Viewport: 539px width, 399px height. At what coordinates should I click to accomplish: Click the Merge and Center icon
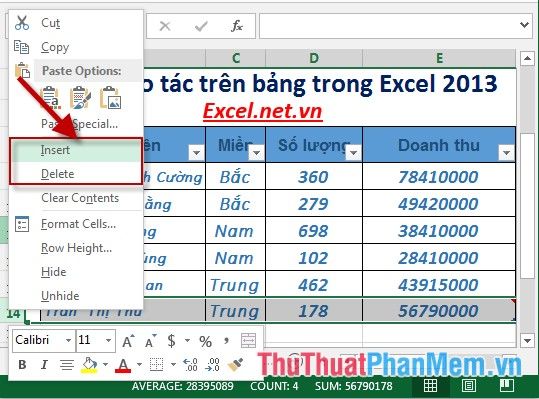click(248, 341)
